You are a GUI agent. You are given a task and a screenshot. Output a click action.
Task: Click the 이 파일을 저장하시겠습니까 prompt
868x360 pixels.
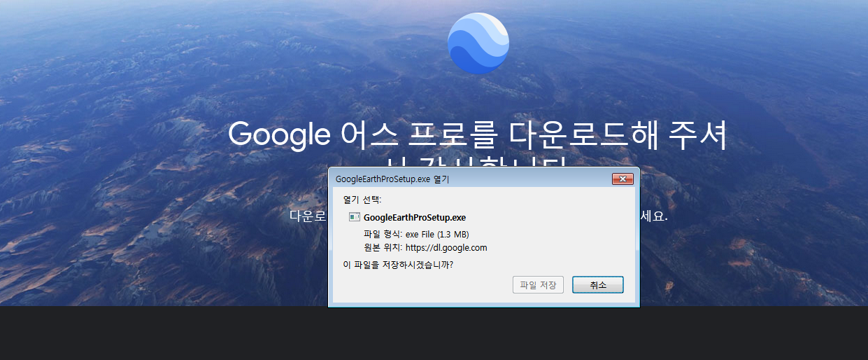pos(398,265)
